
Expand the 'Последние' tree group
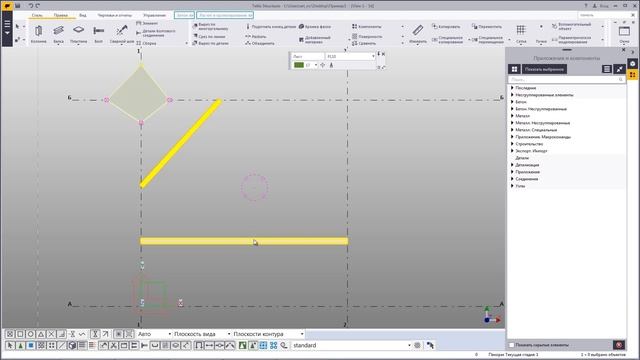(512, 88)
